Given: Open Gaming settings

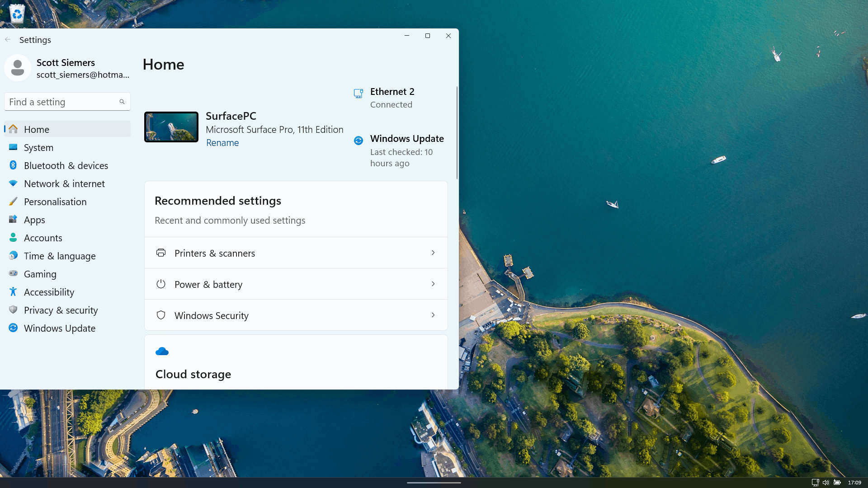Looking at the screenshot, I should pos(67,274).
